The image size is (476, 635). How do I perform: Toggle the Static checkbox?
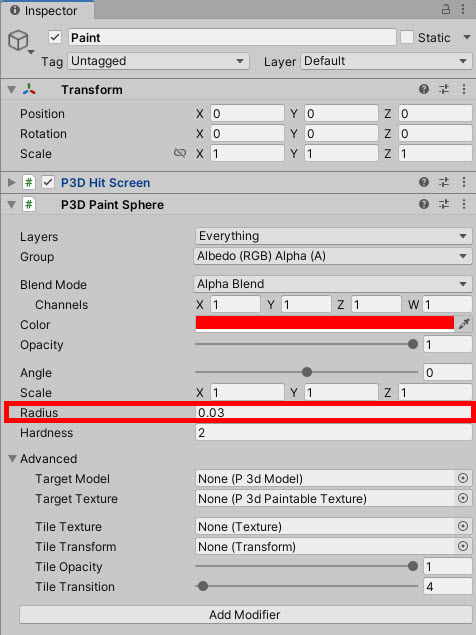[x=407, y=38]
